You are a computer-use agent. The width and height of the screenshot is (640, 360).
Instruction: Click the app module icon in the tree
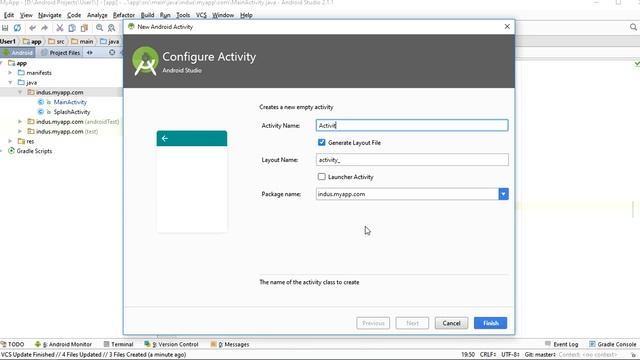pos(11,63)
